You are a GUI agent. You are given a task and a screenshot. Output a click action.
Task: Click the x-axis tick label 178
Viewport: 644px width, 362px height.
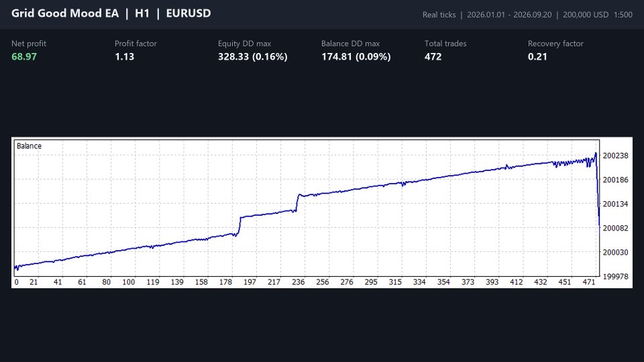pos(225,282)
